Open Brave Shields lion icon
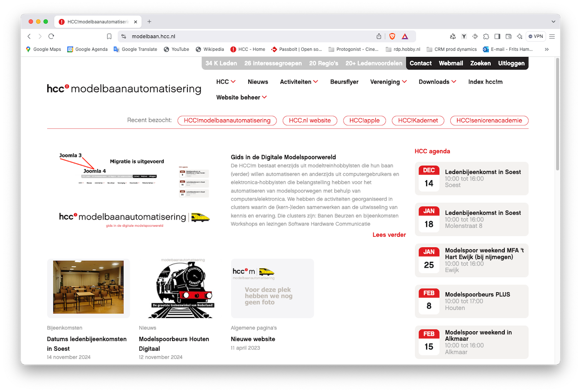Screen dimensions: 581x392 coord(392,36)
